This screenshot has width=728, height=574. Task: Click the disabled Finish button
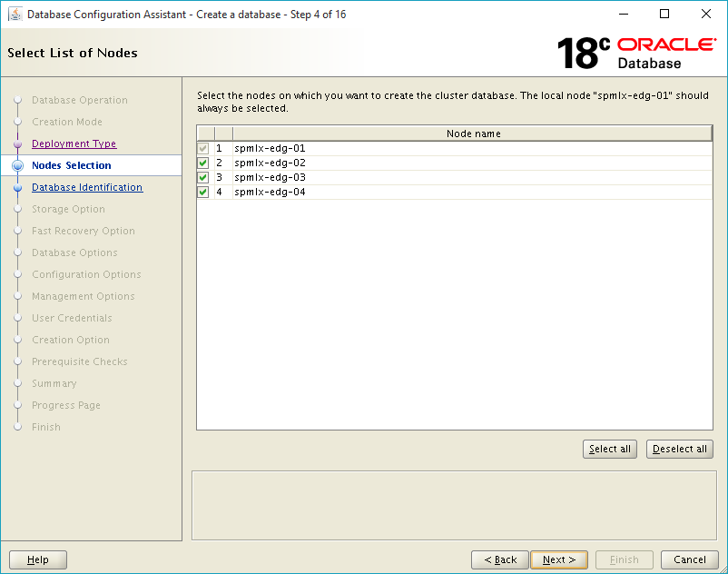624,559
